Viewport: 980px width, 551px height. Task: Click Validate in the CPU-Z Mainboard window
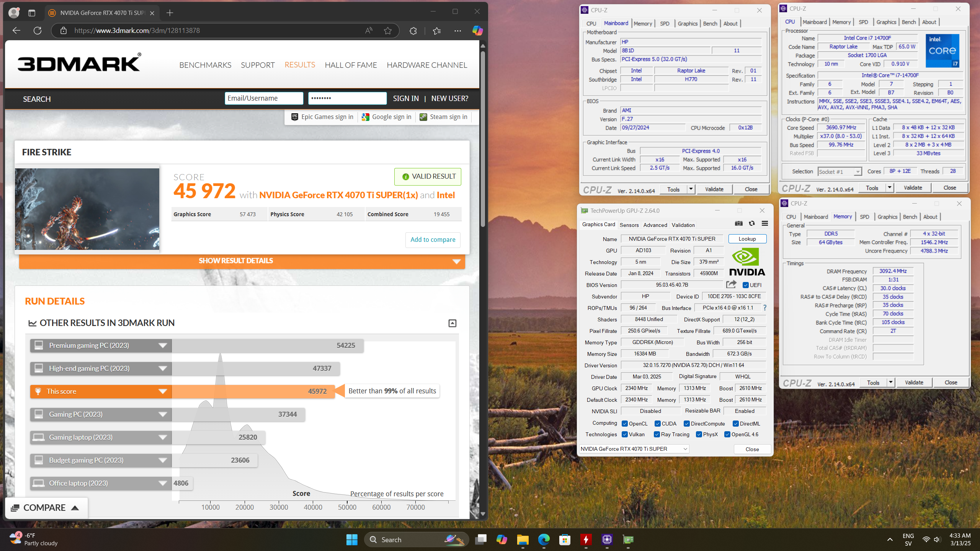pyautogui.click(x=714, y=189)
